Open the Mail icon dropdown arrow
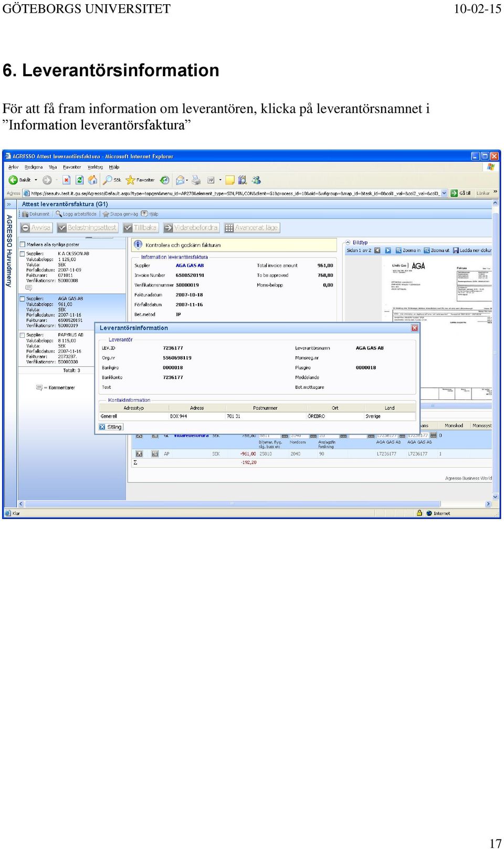Viewport: 504px width, 849px height. click(187, 180)
